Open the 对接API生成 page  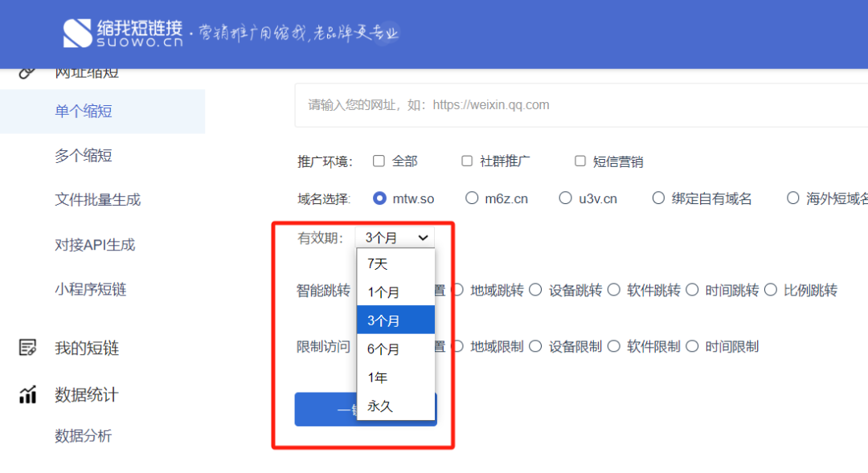click(95, 245)
